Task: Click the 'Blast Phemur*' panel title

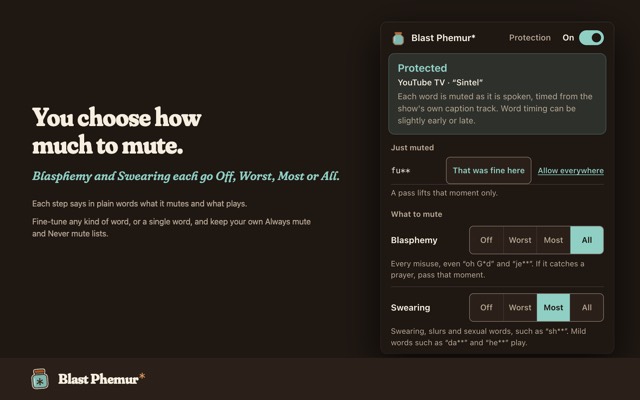Action: click(443, 38)
